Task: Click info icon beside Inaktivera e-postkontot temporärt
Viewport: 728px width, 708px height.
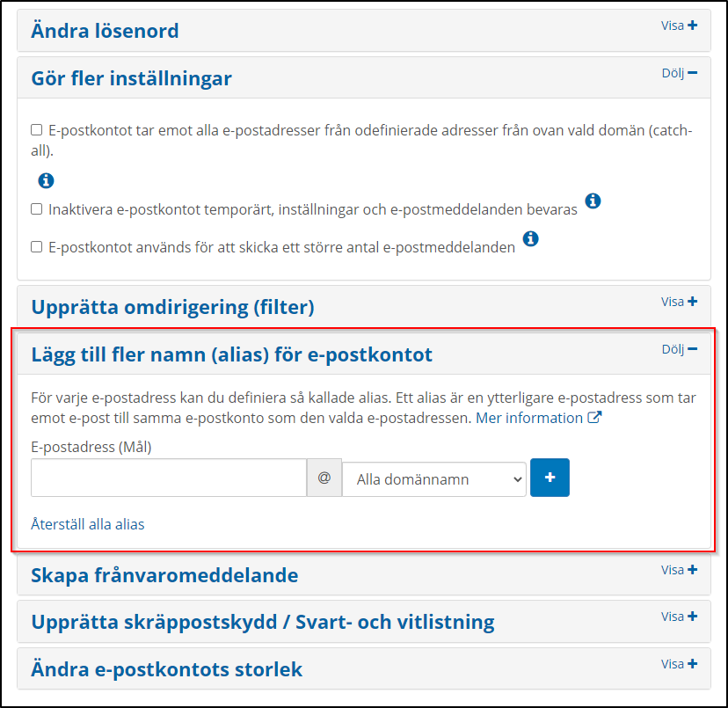Action: [593, 201]
